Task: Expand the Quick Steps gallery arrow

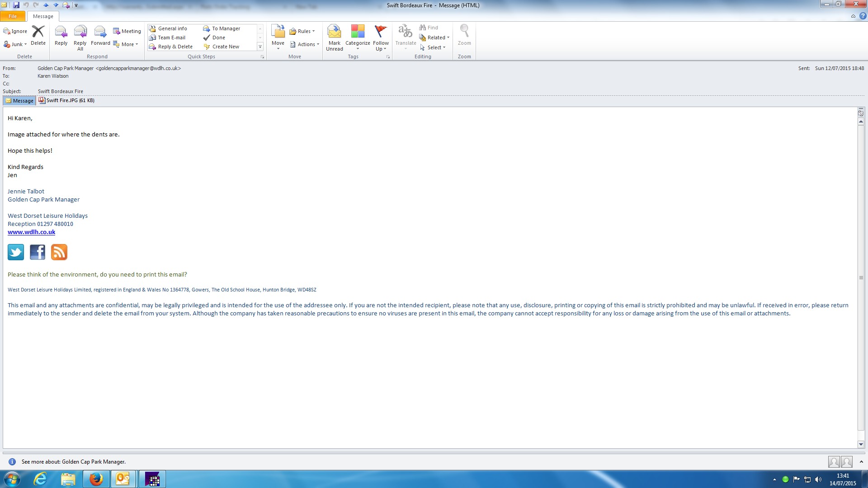Action: 260,47
